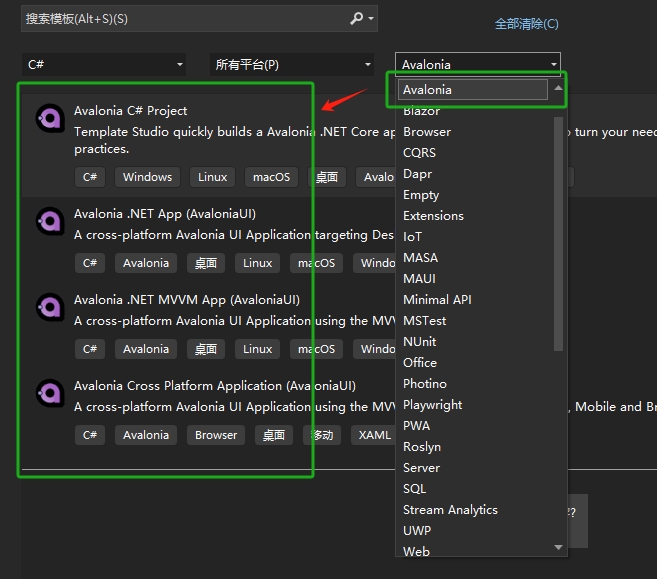This screenshot has width=657, height=579.
Task: Choose CQRS project type
Action: [x=419, y=153]
